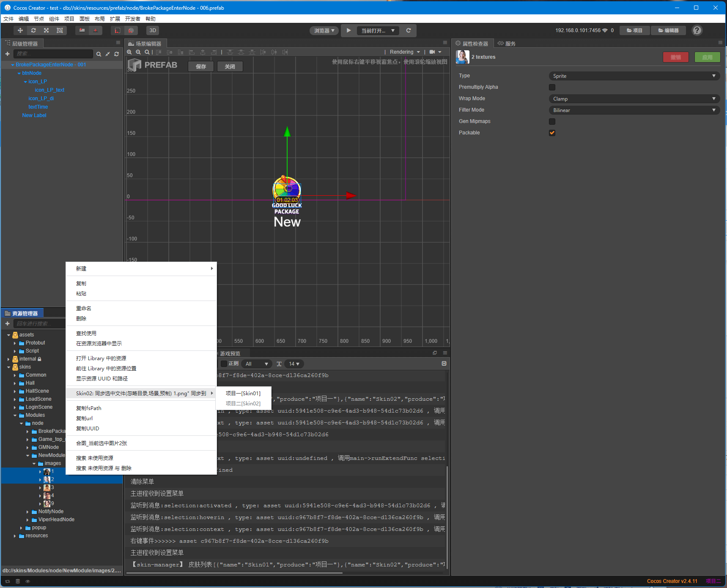The width and height of the screenshot is (727, 588).
Task: Open the Filter Mode dropdown
Action: pyautogui.click(x=634, y=110)
